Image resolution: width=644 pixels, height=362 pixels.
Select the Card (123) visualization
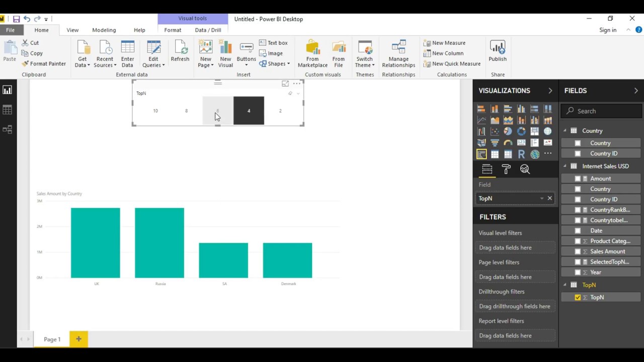521,143
